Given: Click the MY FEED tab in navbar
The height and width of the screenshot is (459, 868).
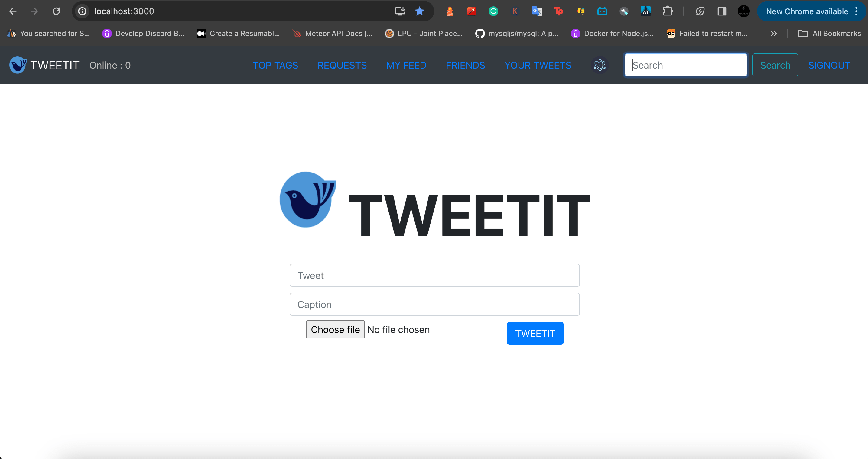Looking at the screenshot, I should click(x=406, y=65).
